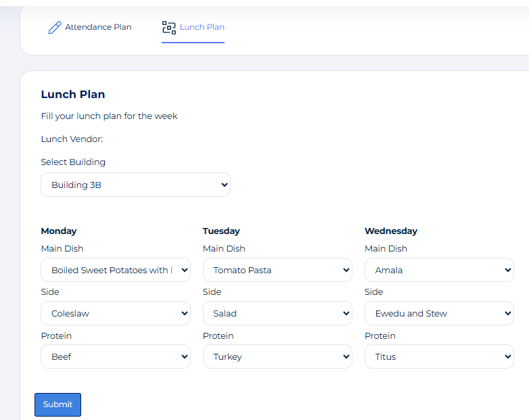Expand the Ewedu and Stew dropdown
This screenshot has height=420, width=529.
pos(439,313)
